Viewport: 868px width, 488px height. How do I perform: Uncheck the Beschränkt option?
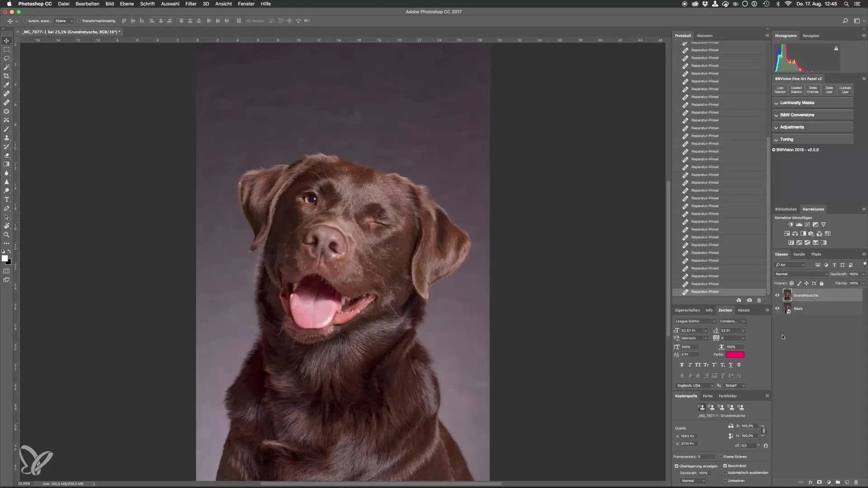point(725,466)
